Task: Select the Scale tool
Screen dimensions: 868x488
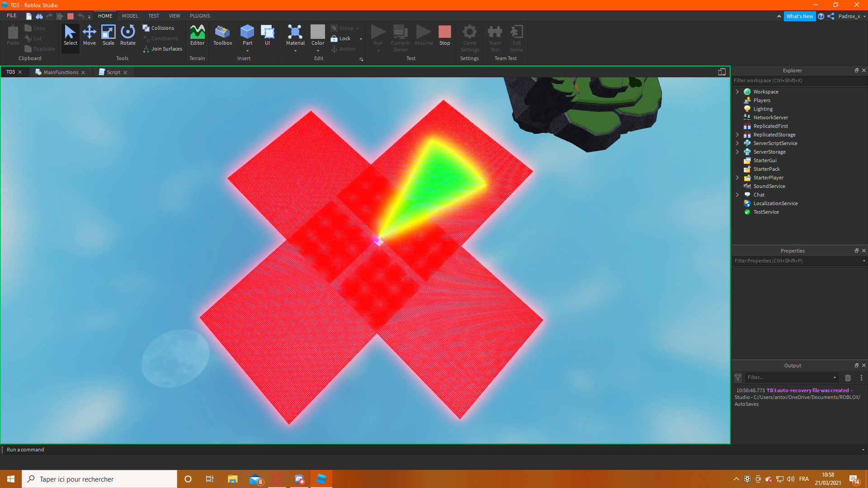Action: 108,35
